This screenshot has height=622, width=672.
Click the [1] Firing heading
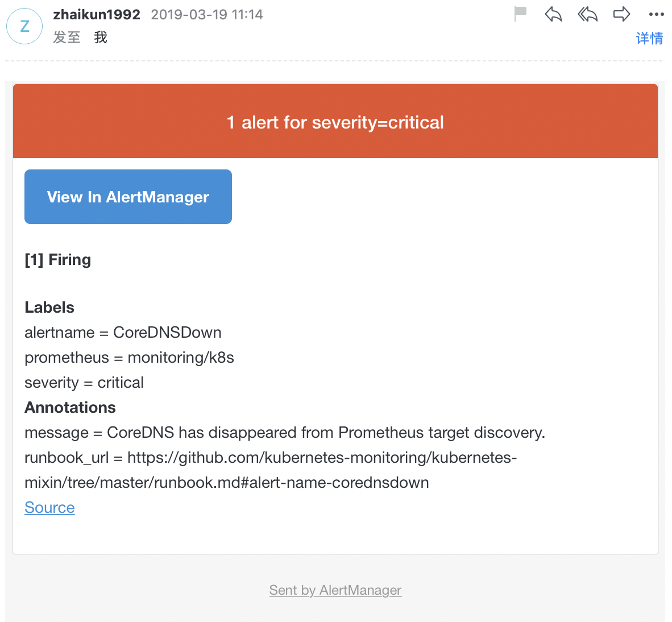coord(58,259)
